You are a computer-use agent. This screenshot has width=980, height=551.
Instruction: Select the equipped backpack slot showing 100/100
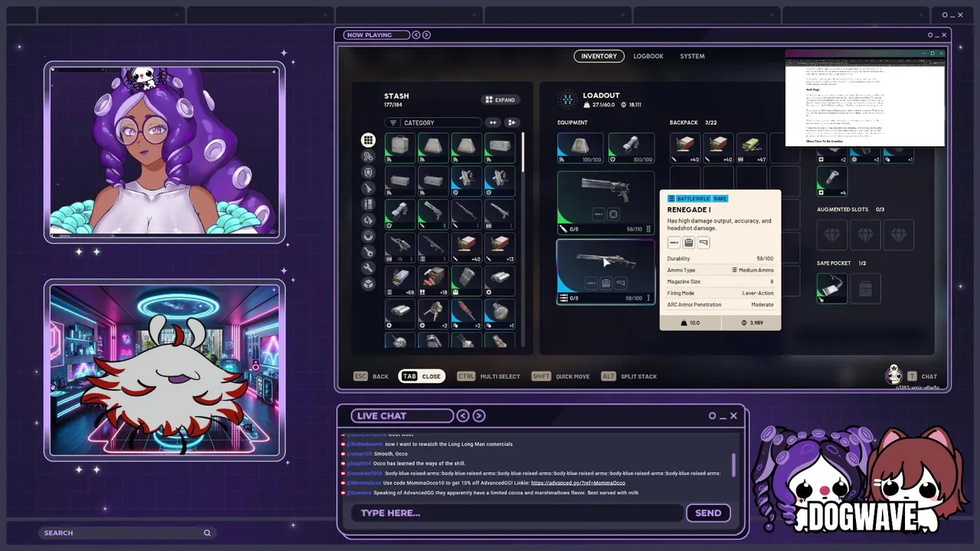(580, 148)
